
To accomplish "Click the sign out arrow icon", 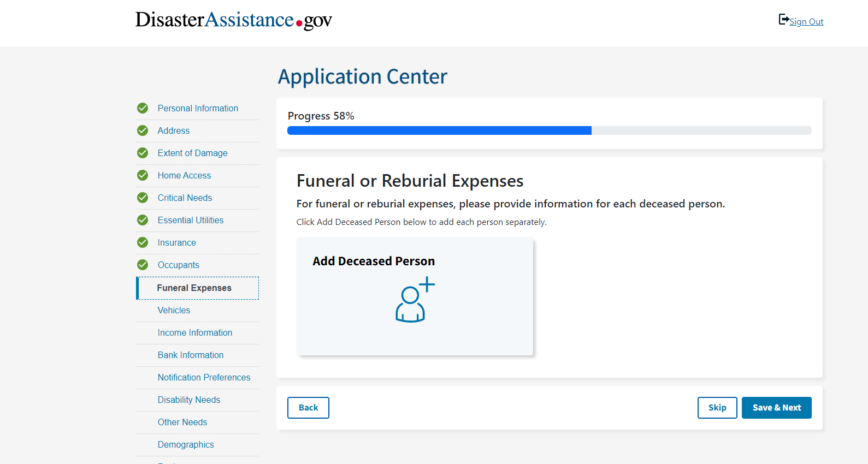I will [x=783, y=20].
